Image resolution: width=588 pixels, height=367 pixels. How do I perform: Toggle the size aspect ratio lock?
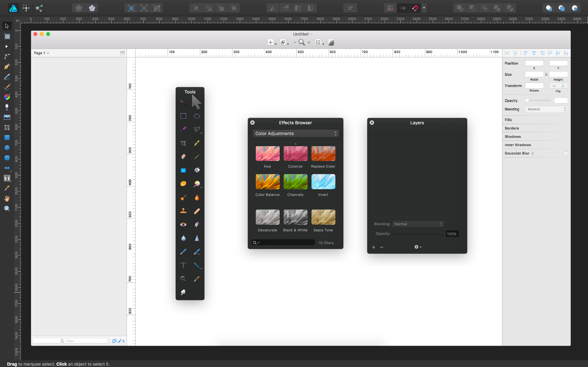coord(546,74)
